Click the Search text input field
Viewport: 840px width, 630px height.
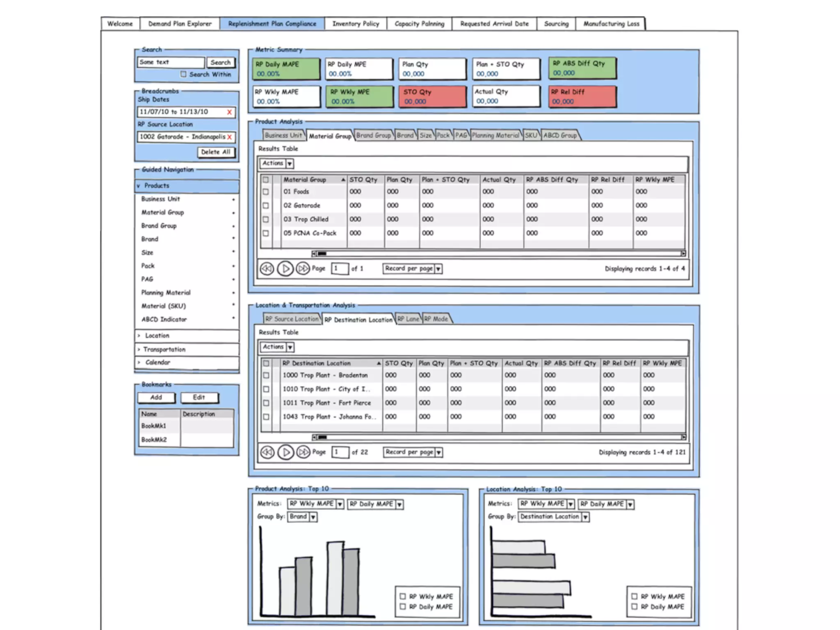171,62
